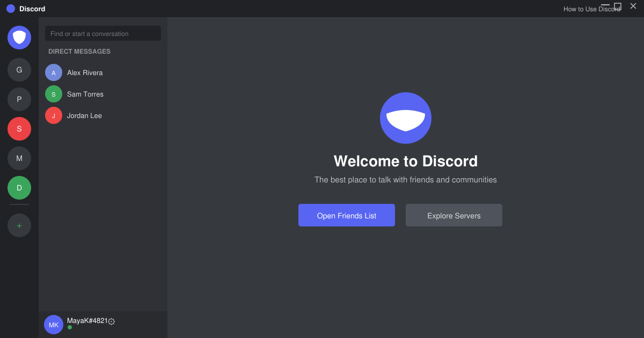Viewport: 644px width, 338px height.
Task: Open Alex Rivera direct message
Action: tap(103, 72)
